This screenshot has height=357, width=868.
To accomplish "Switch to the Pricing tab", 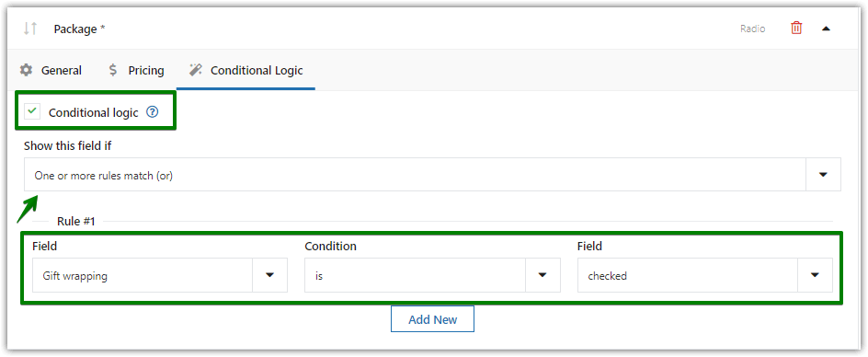I will tap(136, 71).
